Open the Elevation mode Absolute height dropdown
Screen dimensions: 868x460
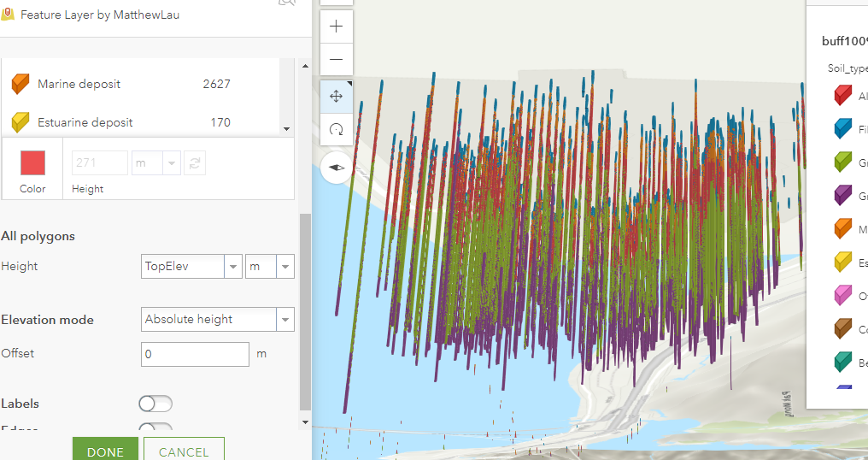(285, 320)
